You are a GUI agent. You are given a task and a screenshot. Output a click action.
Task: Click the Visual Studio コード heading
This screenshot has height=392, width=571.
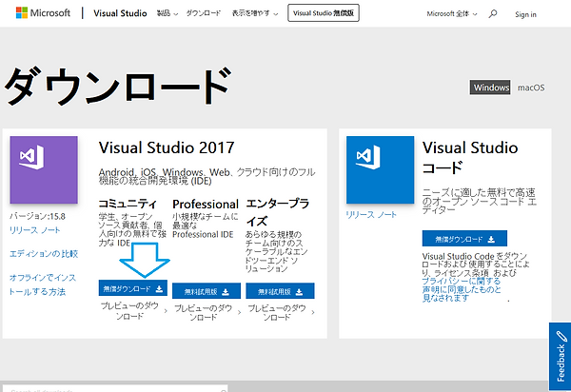coord(470,157)
